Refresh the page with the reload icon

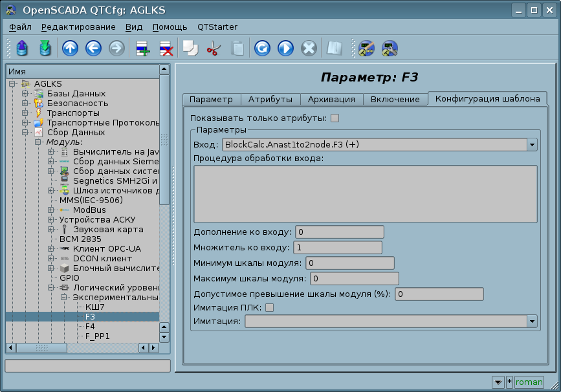[x=261, y=49]
